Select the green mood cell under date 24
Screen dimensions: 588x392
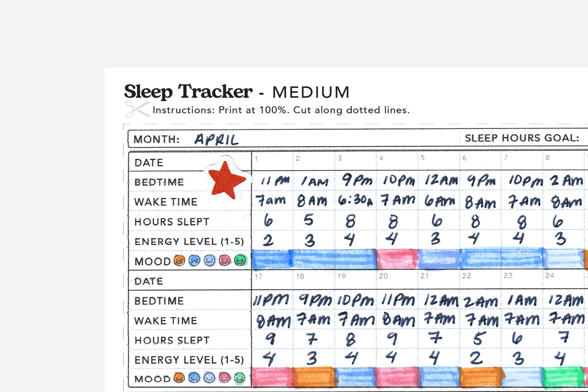coord(563,377)
